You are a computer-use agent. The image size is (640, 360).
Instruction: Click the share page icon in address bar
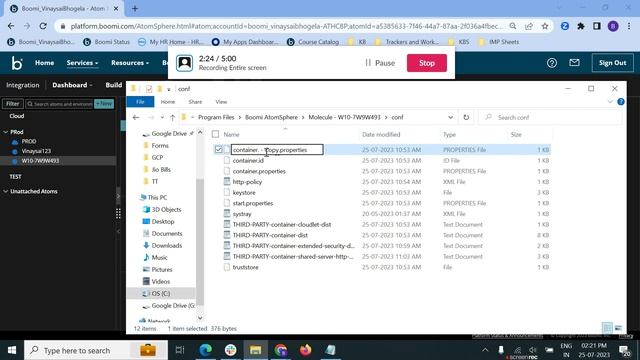click(529, 26)
